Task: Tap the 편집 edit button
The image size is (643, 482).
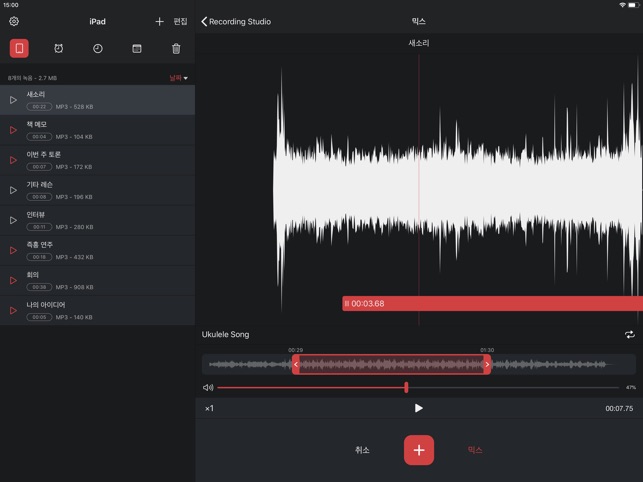Action: 180,21
